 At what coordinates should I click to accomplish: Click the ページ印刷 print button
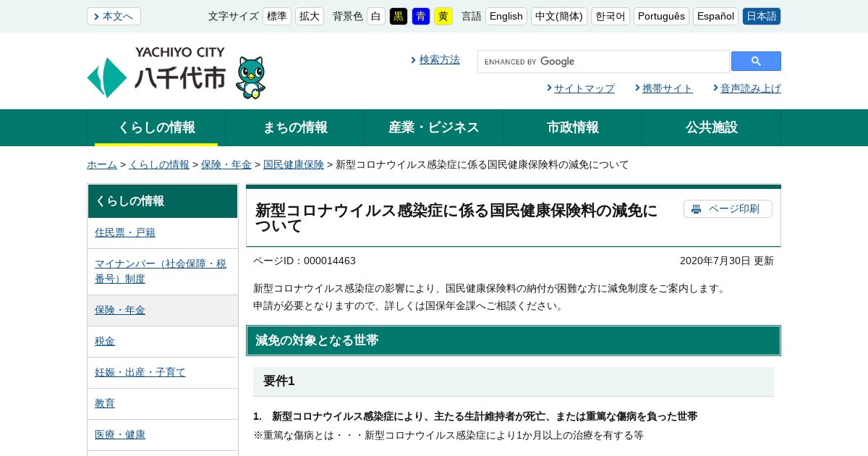pos(728,209)
